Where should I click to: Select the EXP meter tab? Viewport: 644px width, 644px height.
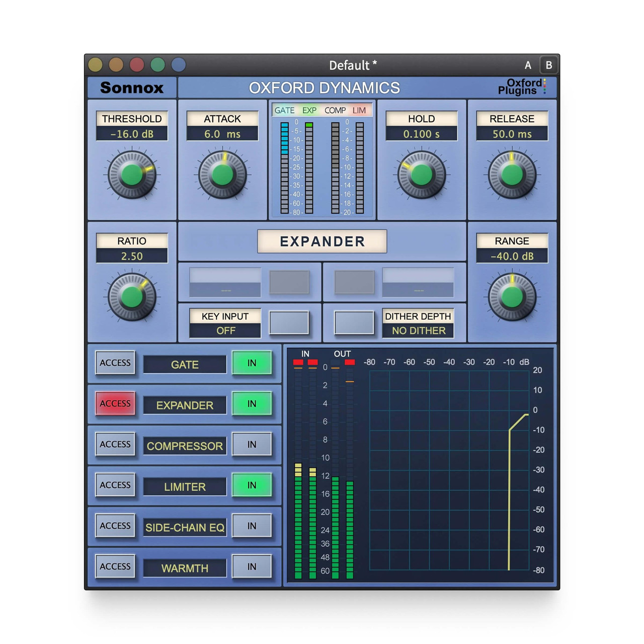[x=309, y=110]
